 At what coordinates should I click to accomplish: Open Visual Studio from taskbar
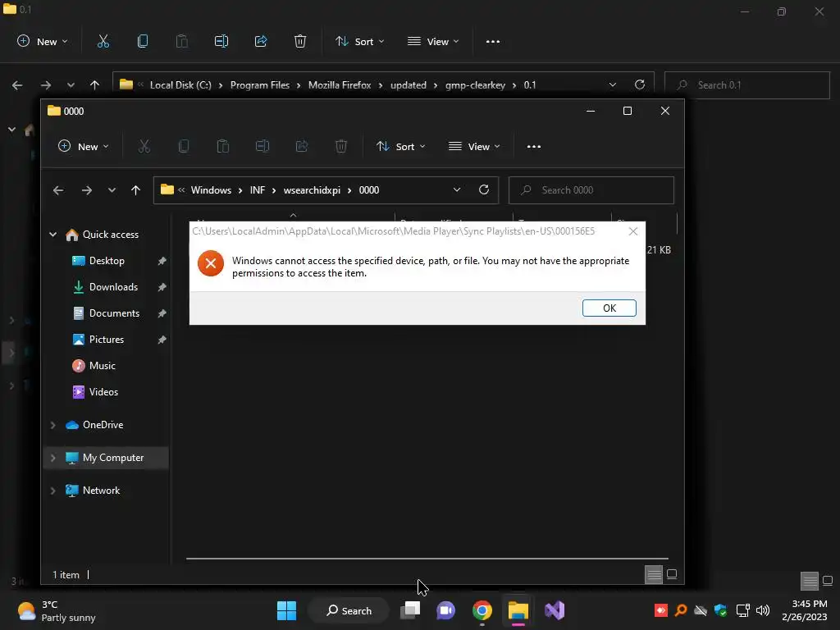555,610
